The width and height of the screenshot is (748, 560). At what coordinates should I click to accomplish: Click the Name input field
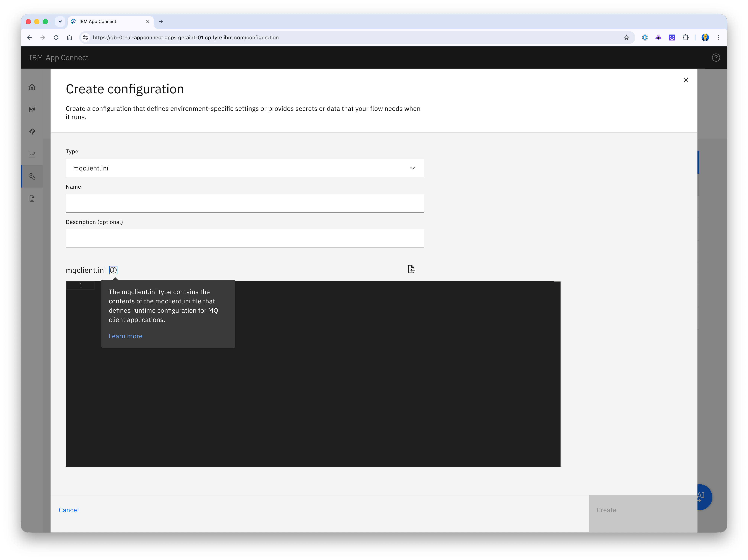(x=245, y=203)
